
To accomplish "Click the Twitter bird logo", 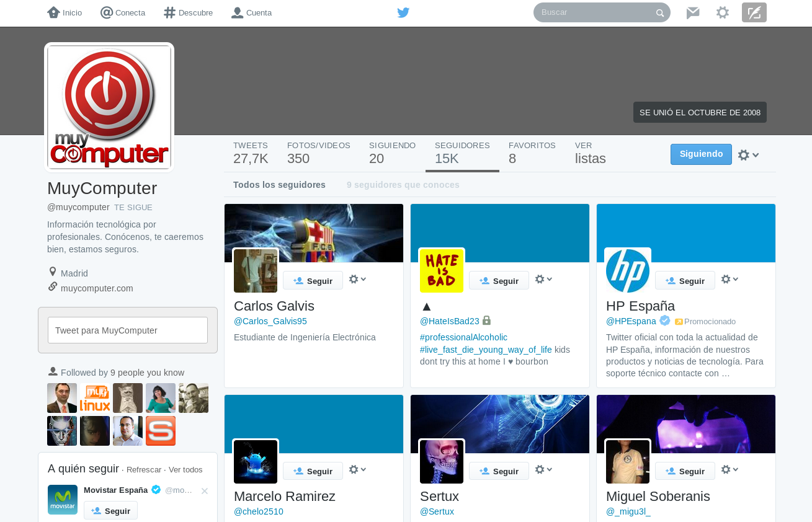I will (x=403, y=12).
